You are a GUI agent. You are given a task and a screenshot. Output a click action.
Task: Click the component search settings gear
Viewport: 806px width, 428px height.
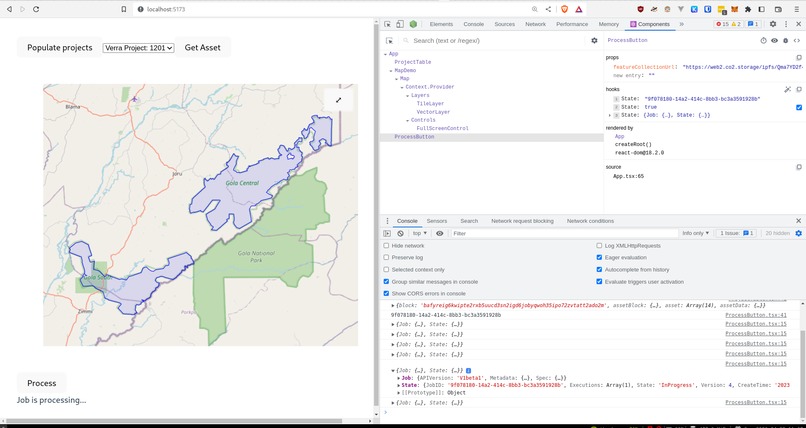click(x=594, y=41)
